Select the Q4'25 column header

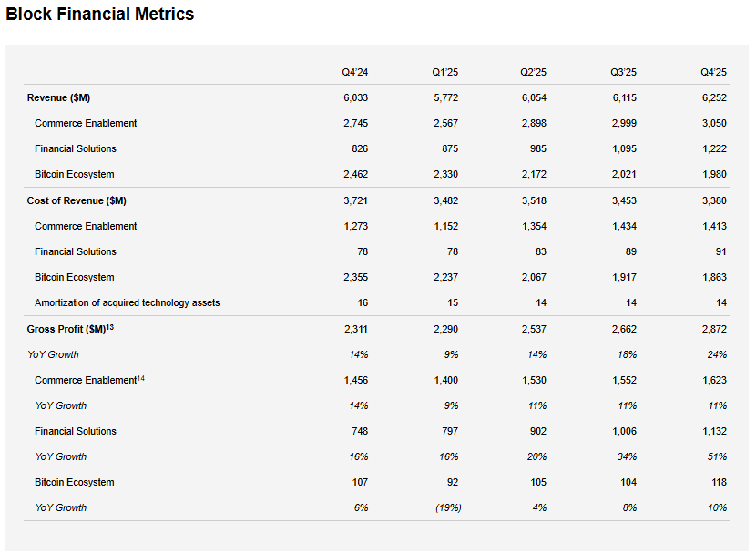pos(713,72)
